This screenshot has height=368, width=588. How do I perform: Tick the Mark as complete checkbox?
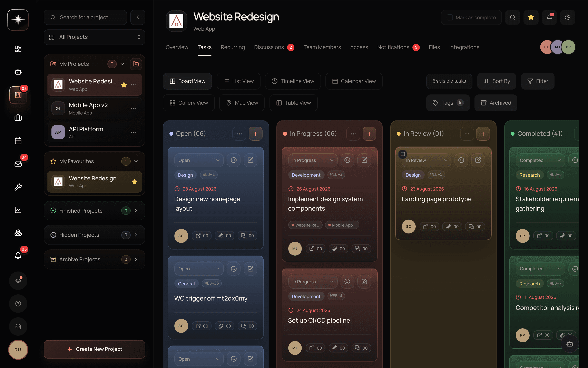pos(450,17)
